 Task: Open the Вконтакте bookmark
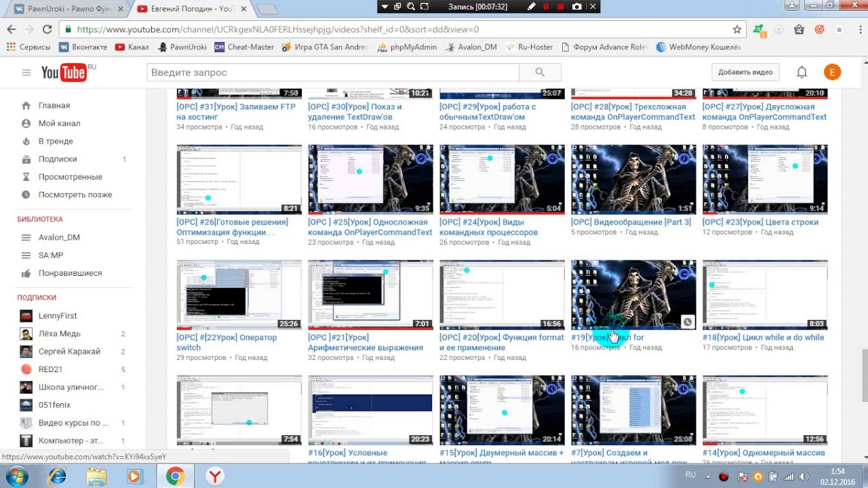83,47
